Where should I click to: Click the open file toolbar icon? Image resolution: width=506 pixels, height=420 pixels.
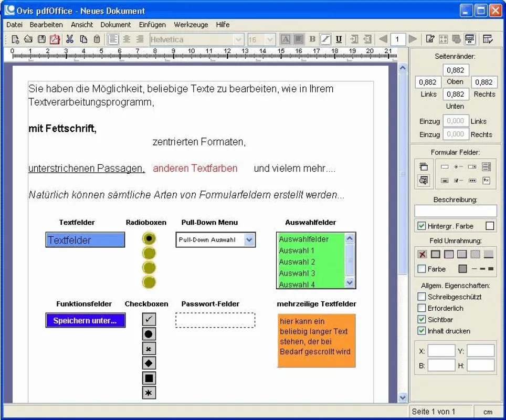(28, 39)
